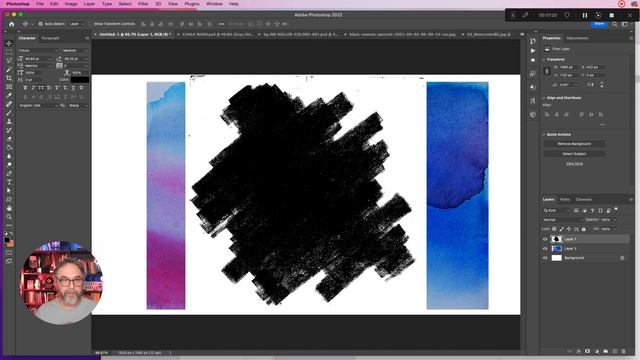Collapse the Align and Distribute section
The image size is (640, 360).
pyautogui.click(x=544, y=98)
